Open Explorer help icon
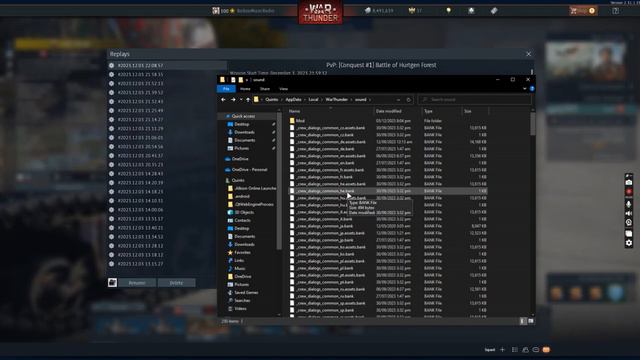The width and height of the screenshot is (640, 360). (x=532, y=89)
